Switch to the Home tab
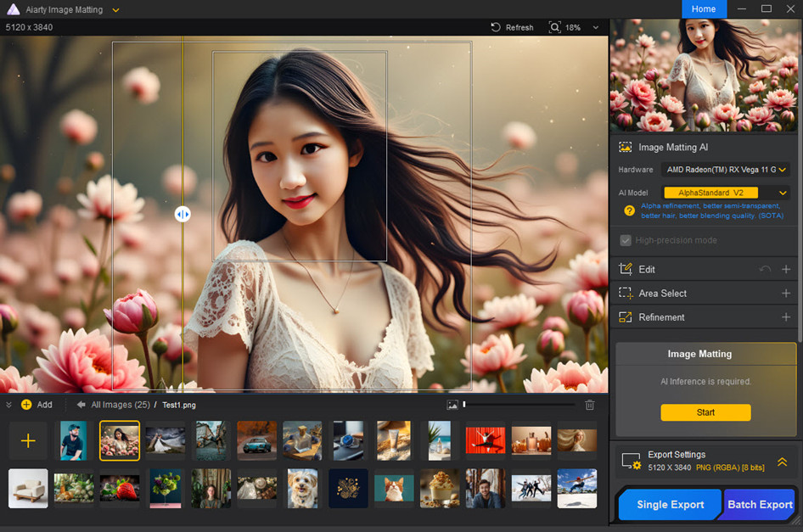The image size is (803, 532). [704, 8]
